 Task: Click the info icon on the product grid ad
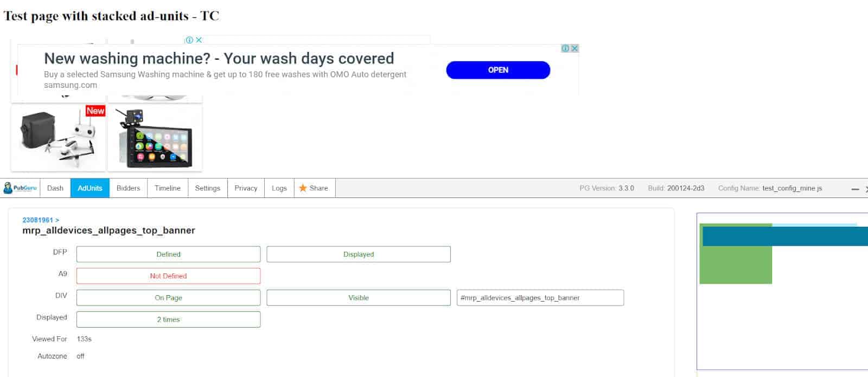[189, 40]
